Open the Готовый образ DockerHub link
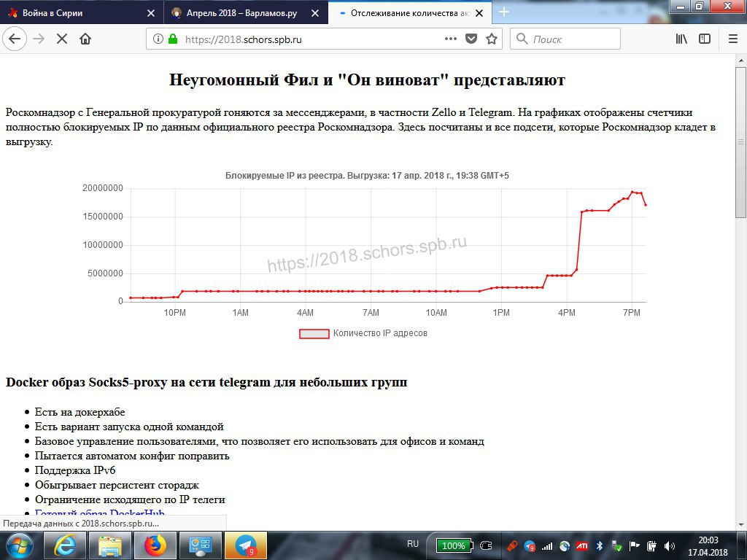The width and height of the screenshot is (747, 560). (99, 513)
